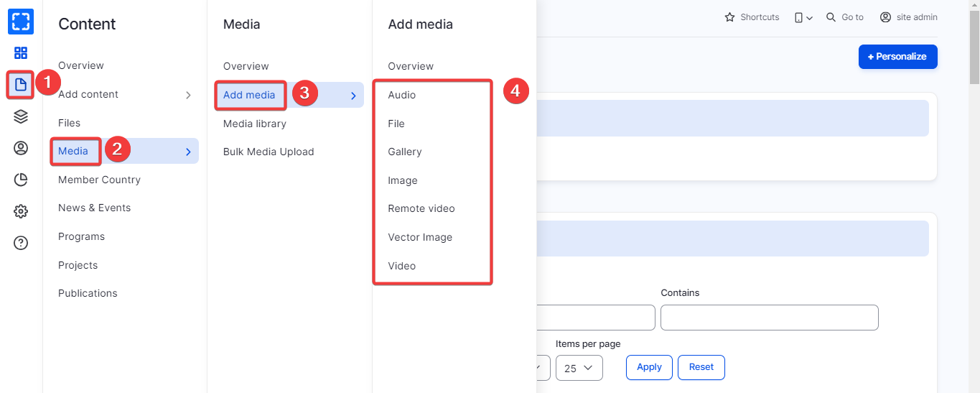Viewport: 980px width, 393px height.
Task: Open the Content document icon in the sidebar
Action: point(21,85)
